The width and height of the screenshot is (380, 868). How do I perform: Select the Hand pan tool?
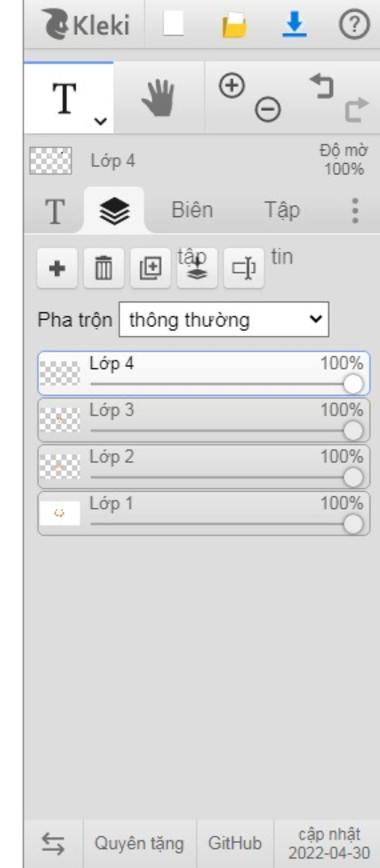click(x=158, y=98)
